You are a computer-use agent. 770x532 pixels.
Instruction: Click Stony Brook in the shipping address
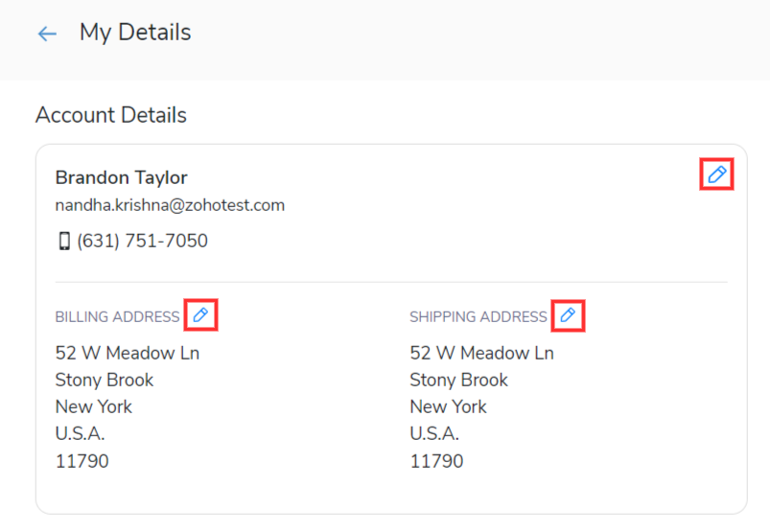tap(459, 380)
